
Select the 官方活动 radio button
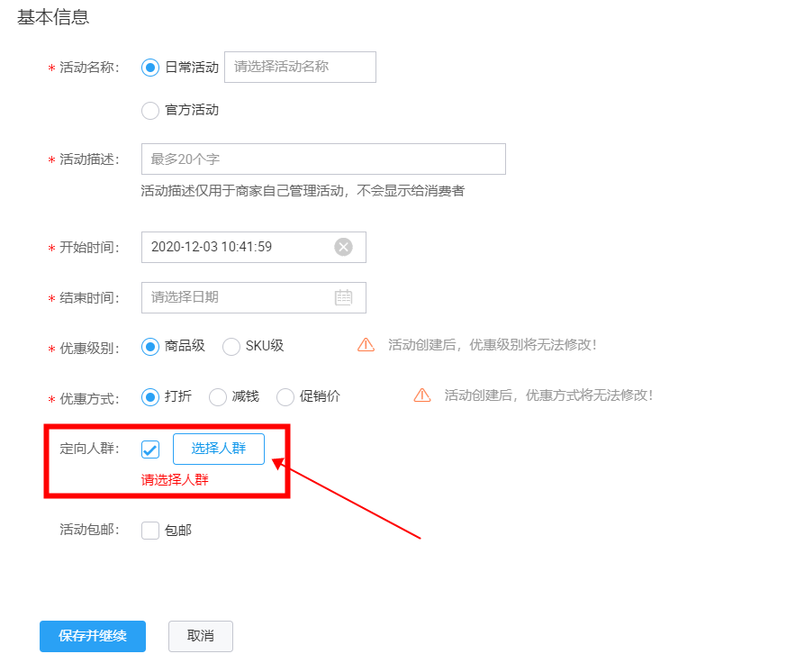pos(149,111)
